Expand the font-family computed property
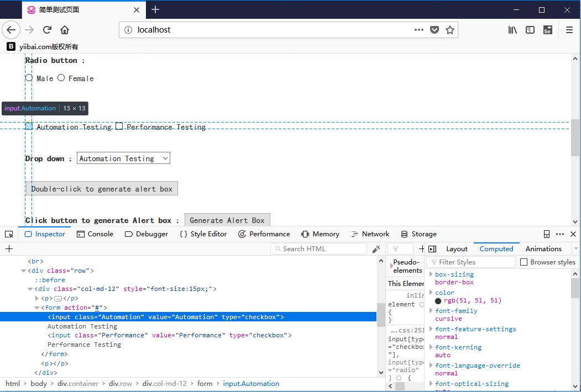This screenshot has width=581, height=392. pos(431,311)
